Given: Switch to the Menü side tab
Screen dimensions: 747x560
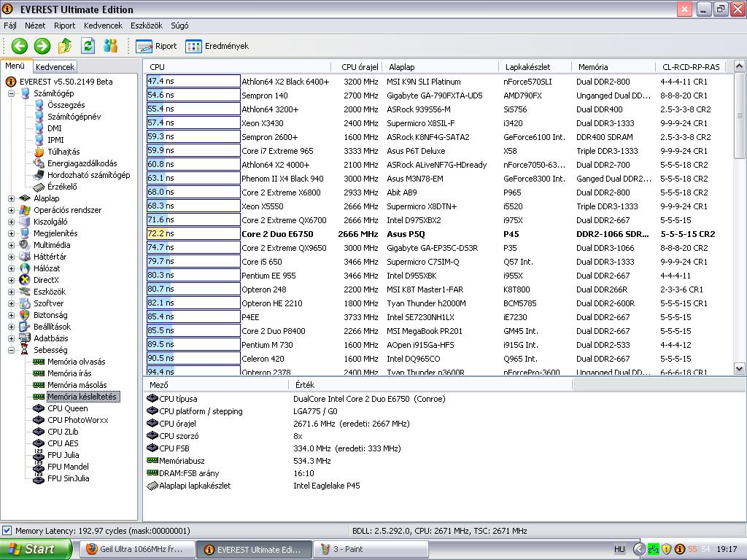Looking at the screenshot, I should coord(15,66).
